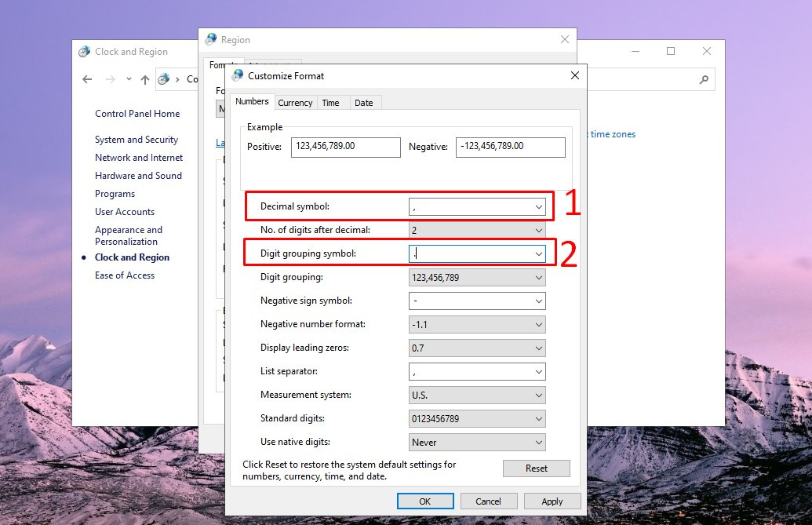Click the Region dialog title bar icon
Viewport: 812px width, 525px height.
(x=211, y=39)
